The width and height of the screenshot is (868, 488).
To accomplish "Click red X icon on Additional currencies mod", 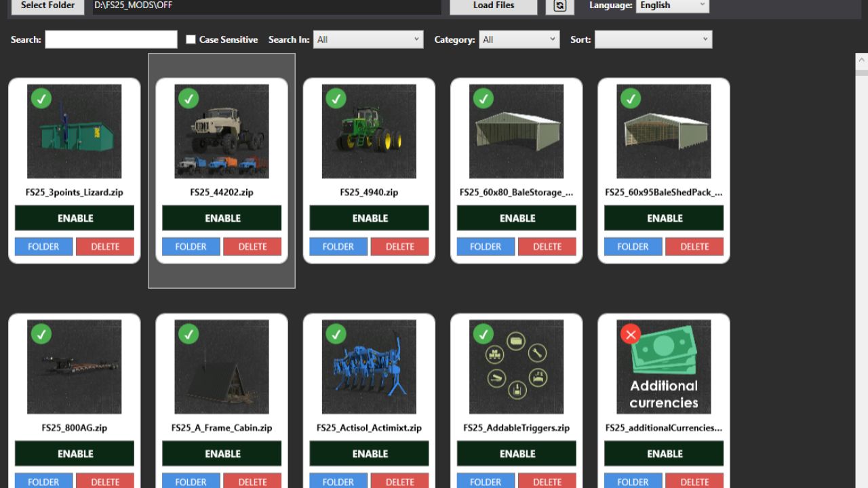I will [631, 334].
